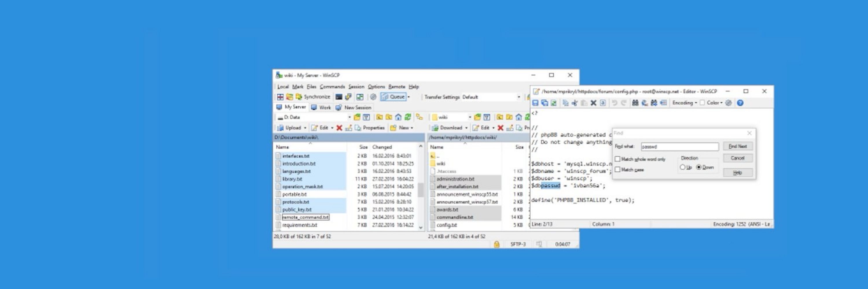Click Find binoculars icon in Editor toolbar

coord(635,103)
